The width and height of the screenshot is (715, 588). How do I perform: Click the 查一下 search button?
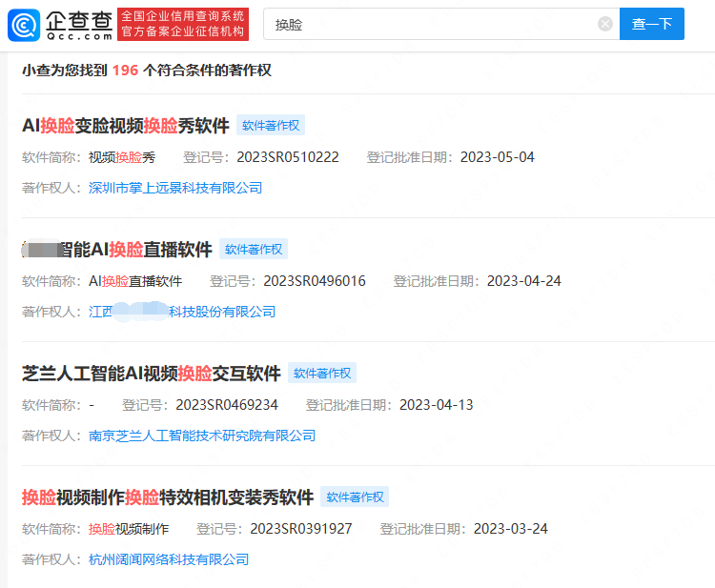click(651, 24)
